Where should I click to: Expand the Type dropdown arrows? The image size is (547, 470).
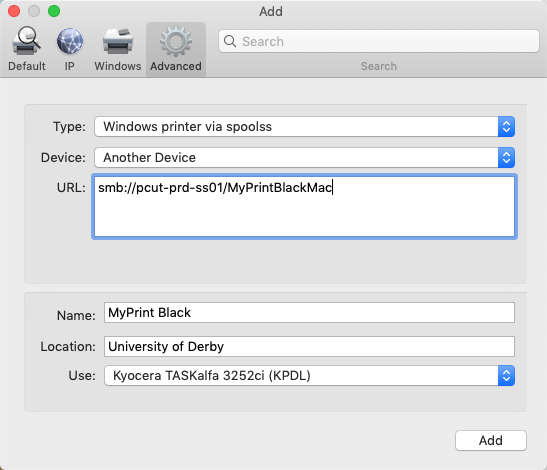coord(506,126)
